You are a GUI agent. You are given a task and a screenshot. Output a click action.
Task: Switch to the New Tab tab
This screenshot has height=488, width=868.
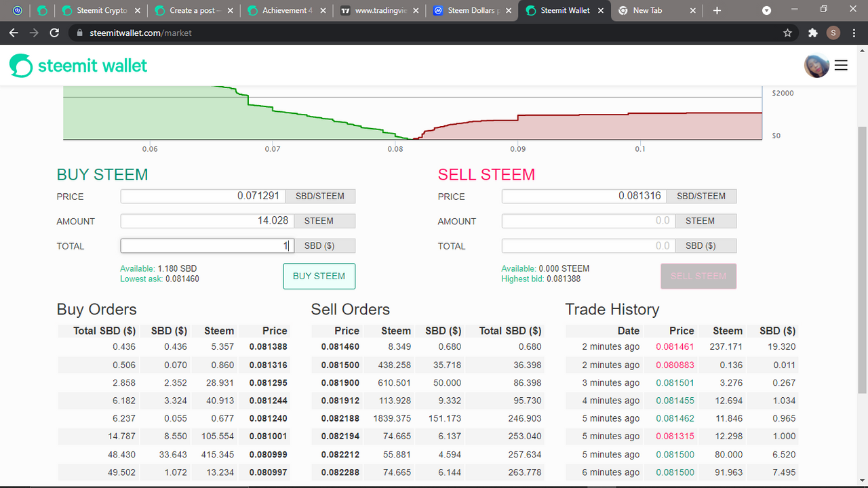point(658,11)
